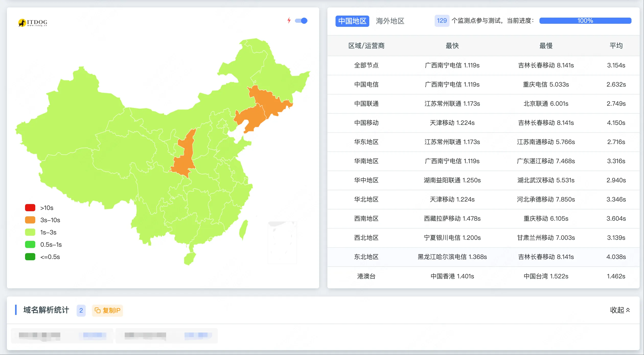644x355 pixels.
Task: Click the Taiwan island on map
Action: 243,230
